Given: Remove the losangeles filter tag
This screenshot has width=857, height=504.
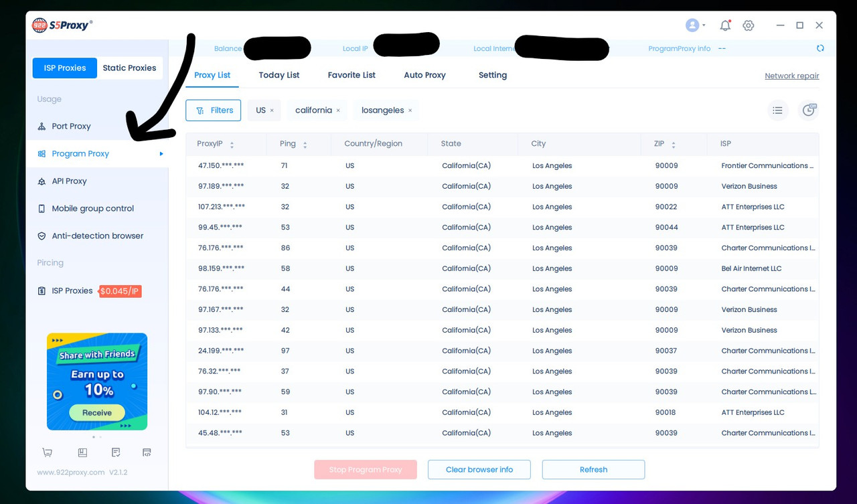Looking at the screenshot, I should tap(410, 110).
